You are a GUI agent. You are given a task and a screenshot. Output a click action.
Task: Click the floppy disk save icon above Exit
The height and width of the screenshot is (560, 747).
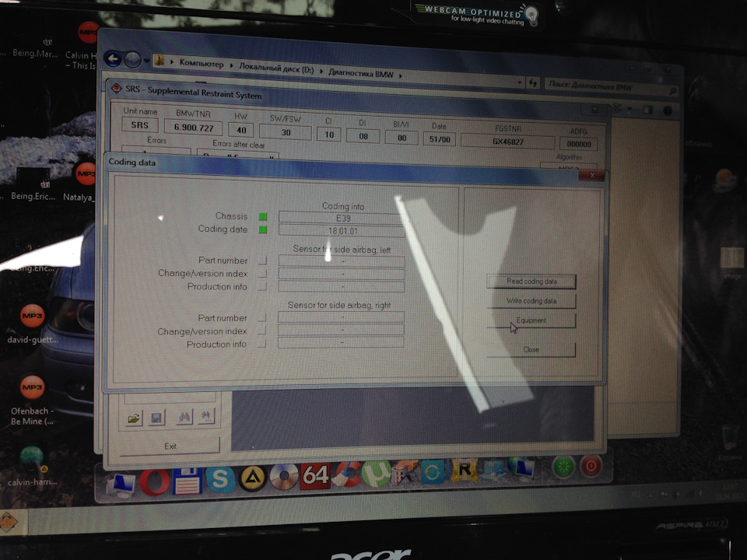click(156, 418)
